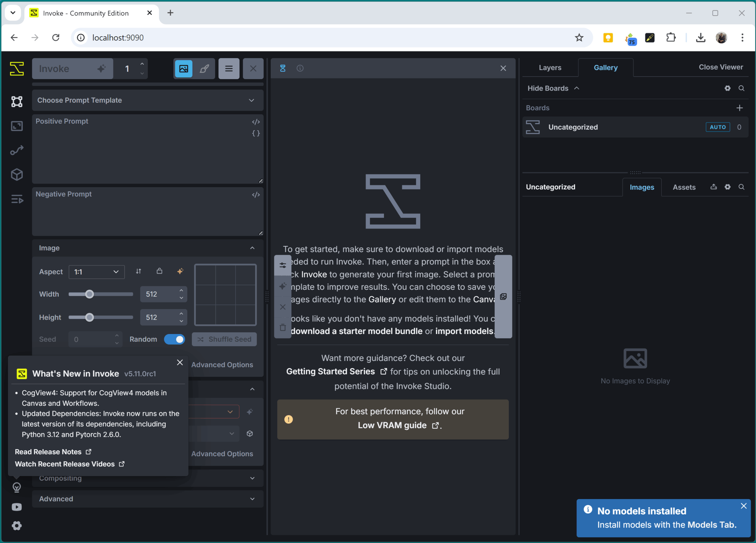This screenshot has height=543, width=756.
Task: Search images in Uncategorized gallery
Action: point(741,187)
